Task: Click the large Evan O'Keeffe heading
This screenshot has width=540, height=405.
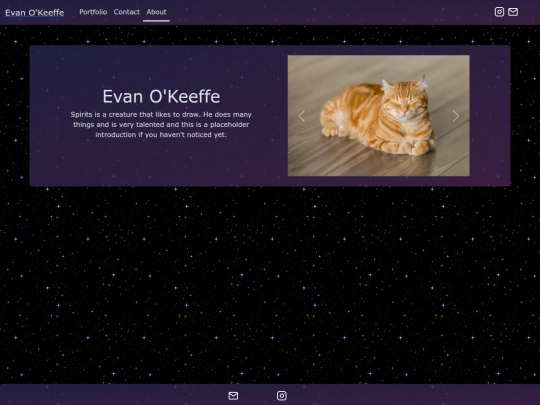Action: [x=161, y=96]
